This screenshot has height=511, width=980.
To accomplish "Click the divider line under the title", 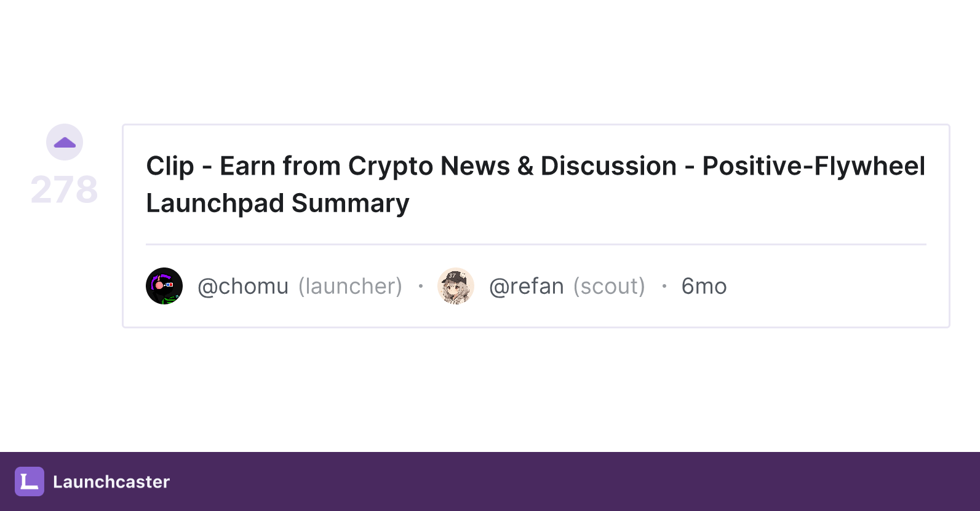I will point(536,244).
